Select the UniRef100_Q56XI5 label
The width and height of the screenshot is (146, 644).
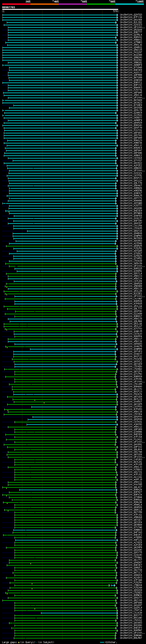coord(131,50)
